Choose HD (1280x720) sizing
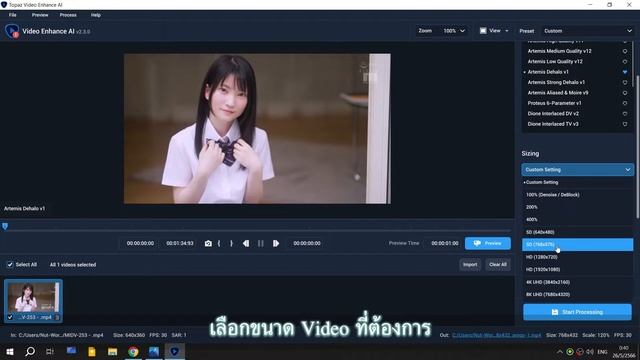Screen dimensions: 640x360 pyautogui.click(x=578, y=257)
